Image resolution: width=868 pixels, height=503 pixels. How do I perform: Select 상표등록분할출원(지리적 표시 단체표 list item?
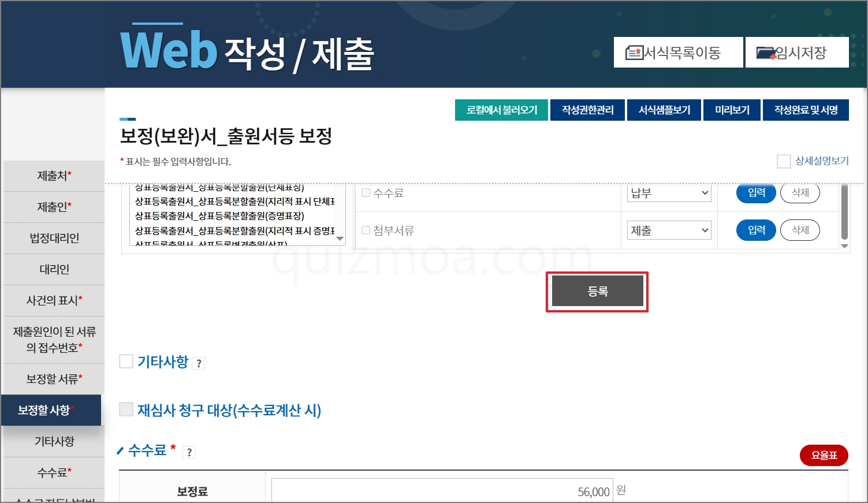[x=234, y=202]
